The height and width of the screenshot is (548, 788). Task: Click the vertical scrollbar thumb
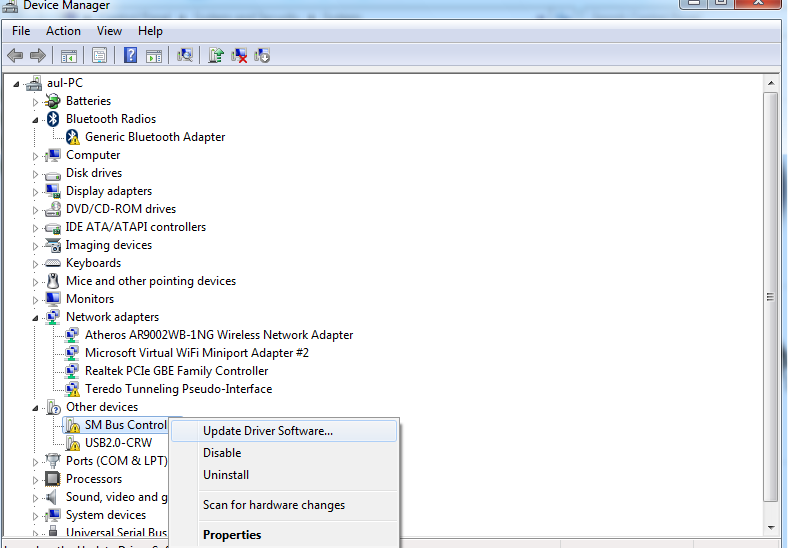click(770, 297)
